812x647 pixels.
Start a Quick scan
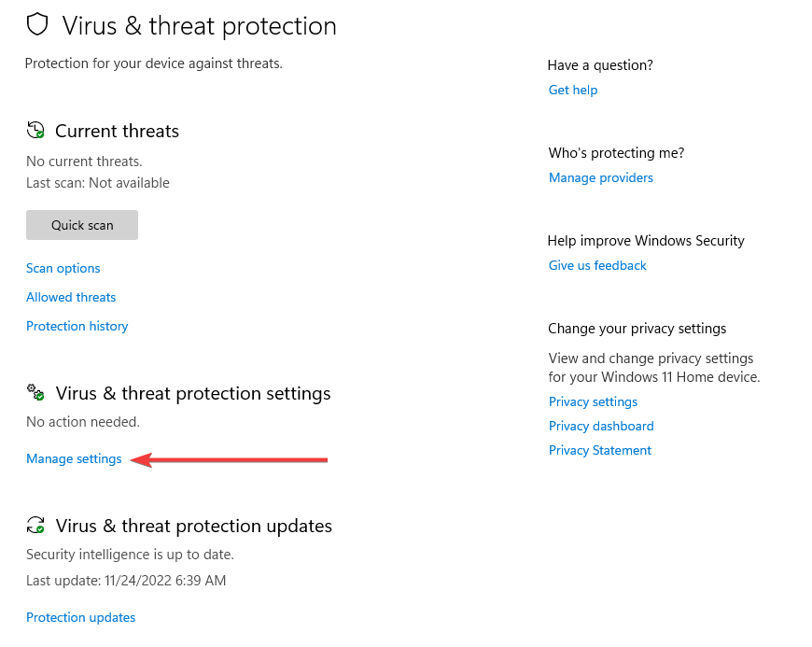point(82,225)
